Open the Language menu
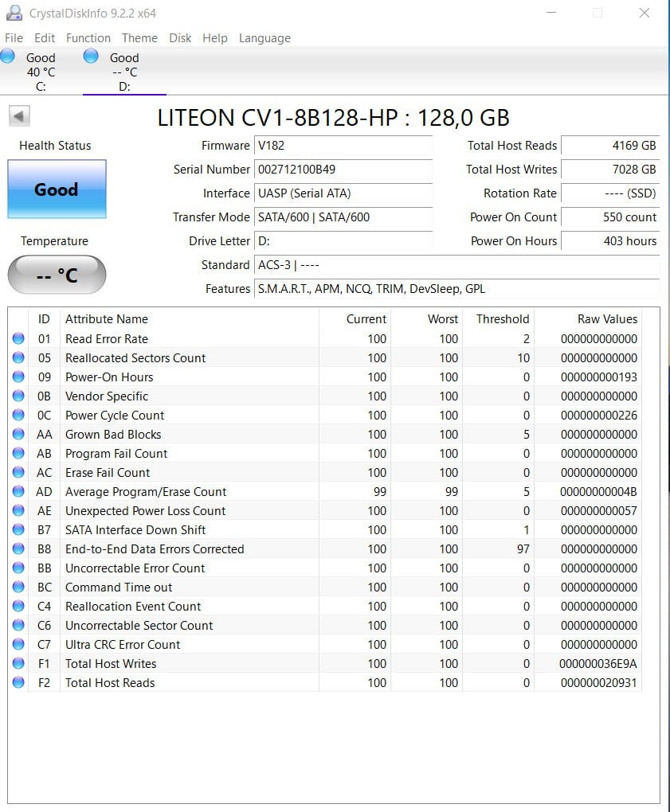 (x=264, y=38)
